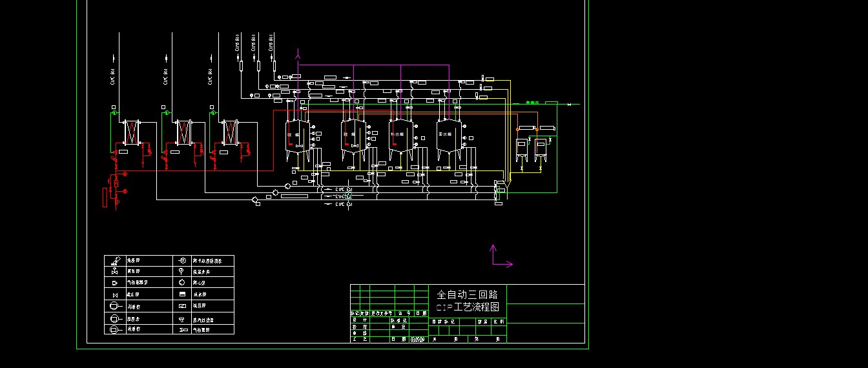The height and width of the screenshot is (368, 868).
Task: Select the top CIP return label between the tanks
Action: (344, 189)
